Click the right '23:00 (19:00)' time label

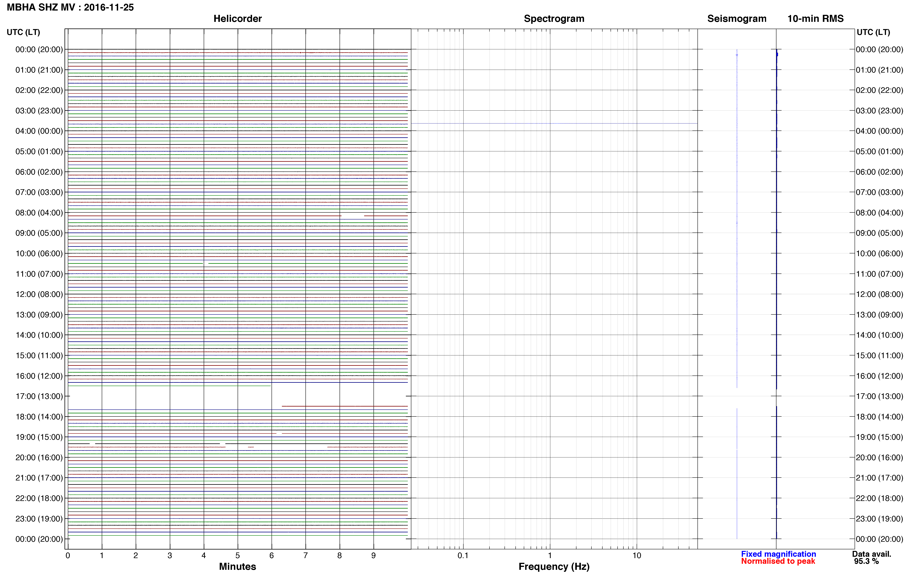[879, 519]
